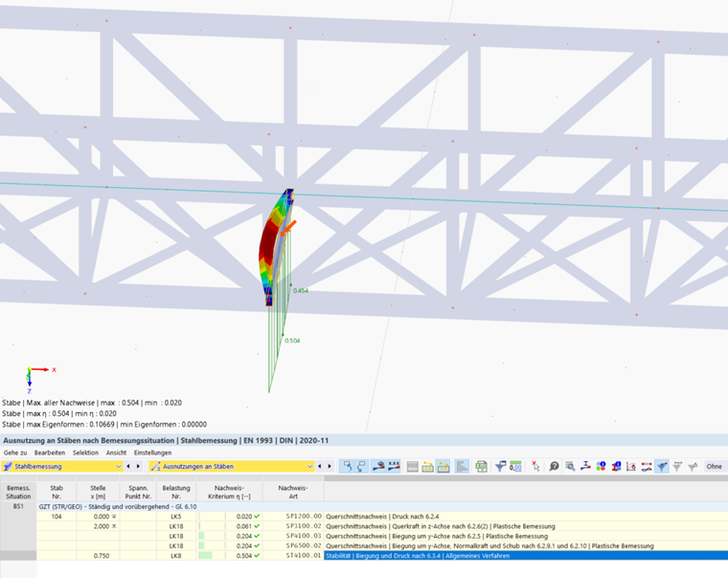Click the BS1 design situation cell
728x578 pixels.
click(18, 506)
